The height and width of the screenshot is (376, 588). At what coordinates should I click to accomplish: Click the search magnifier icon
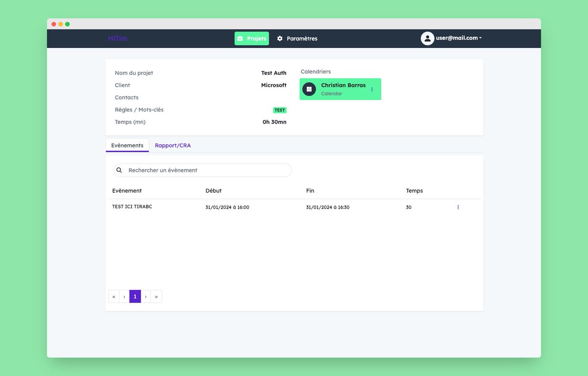pyautogui.click(x=119, y=170)
